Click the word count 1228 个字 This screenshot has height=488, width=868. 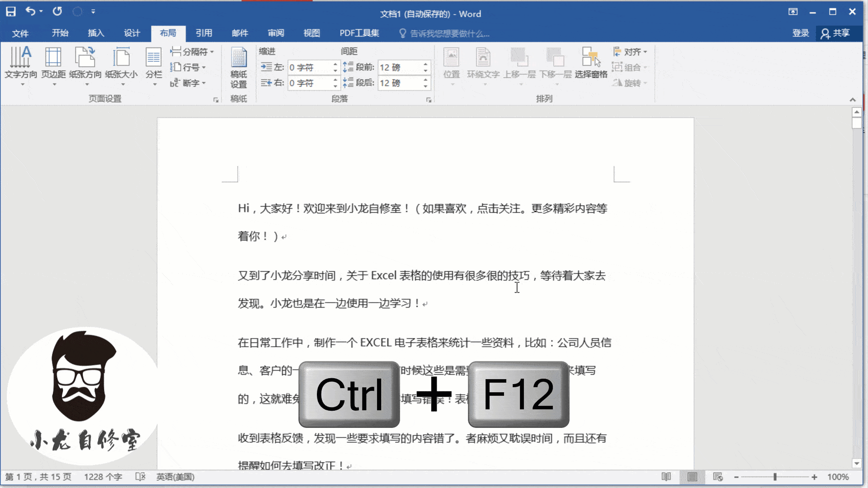(103, 477)
